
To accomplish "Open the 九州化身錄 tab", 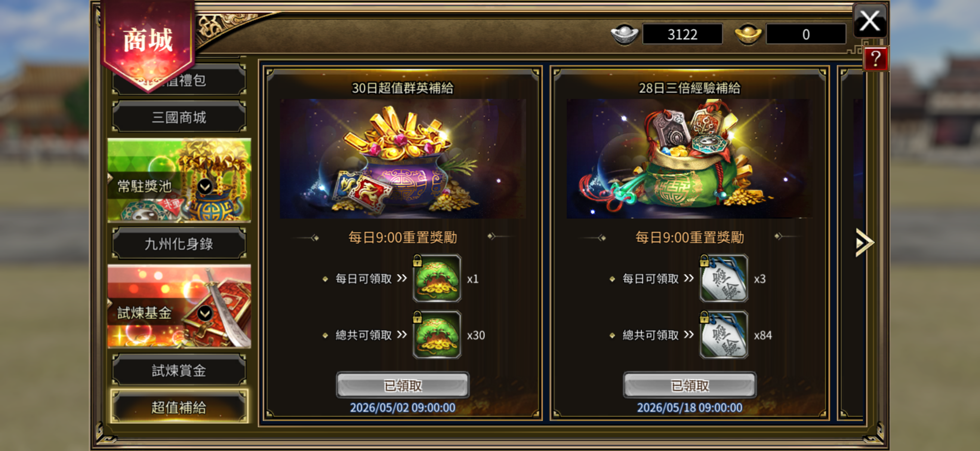I will point(179,243).
